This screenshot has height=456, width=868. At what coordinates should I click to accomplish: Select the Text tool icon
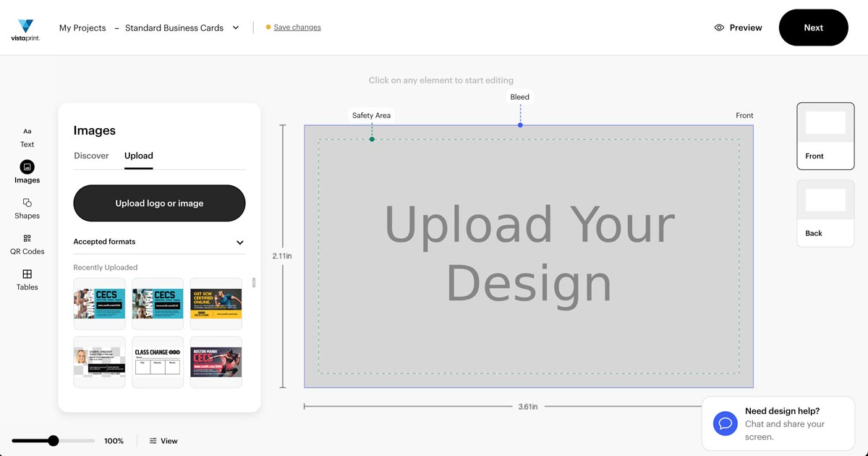point(27,132)
